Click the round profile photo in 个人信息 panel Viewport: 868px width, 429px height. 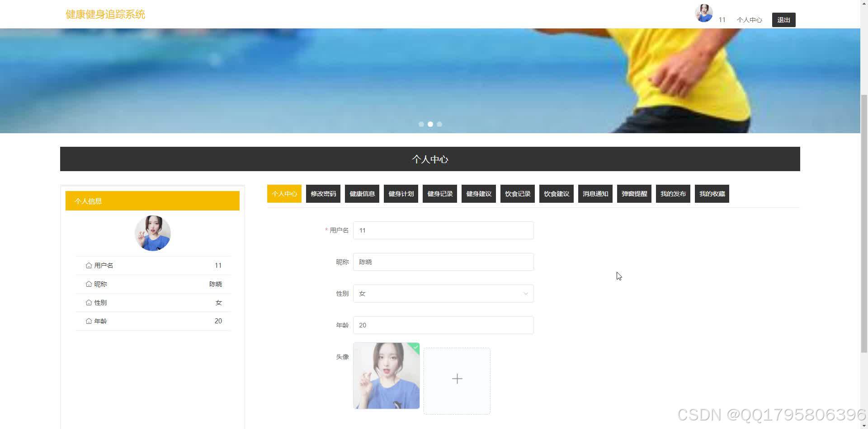pyautogui.click(x=153, y=233)
